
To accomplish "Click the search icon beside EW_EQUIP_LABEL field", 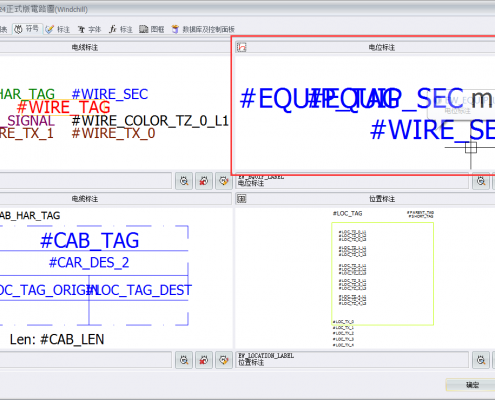I will 481,181.
